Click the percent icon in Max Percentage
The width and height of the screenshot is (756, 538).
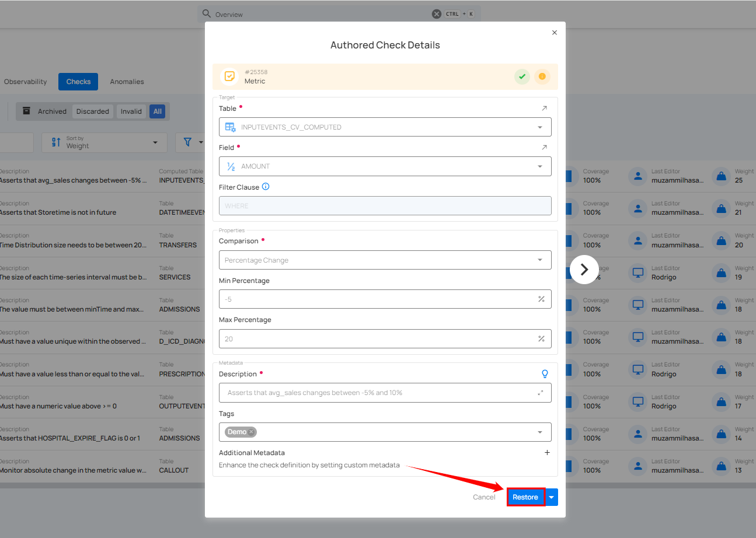pyautogui.click(x=541, y=339)
